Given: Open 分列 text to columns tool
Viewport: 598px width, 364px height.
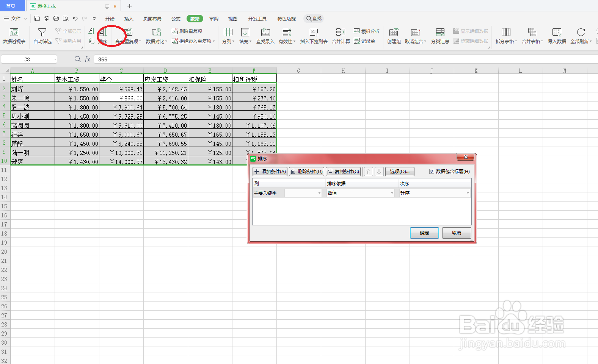Looking at the screenshot, I should 228,36.
